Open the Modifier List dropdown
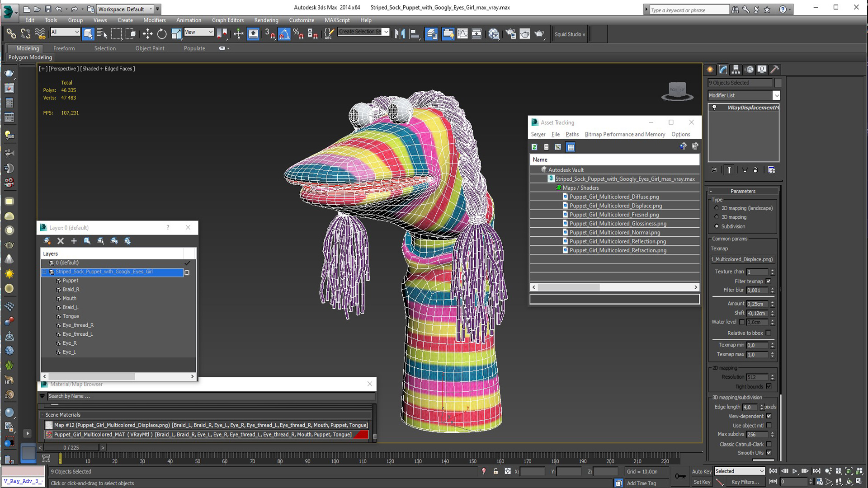Screen dimensions: 868x488 click(744, 95)
